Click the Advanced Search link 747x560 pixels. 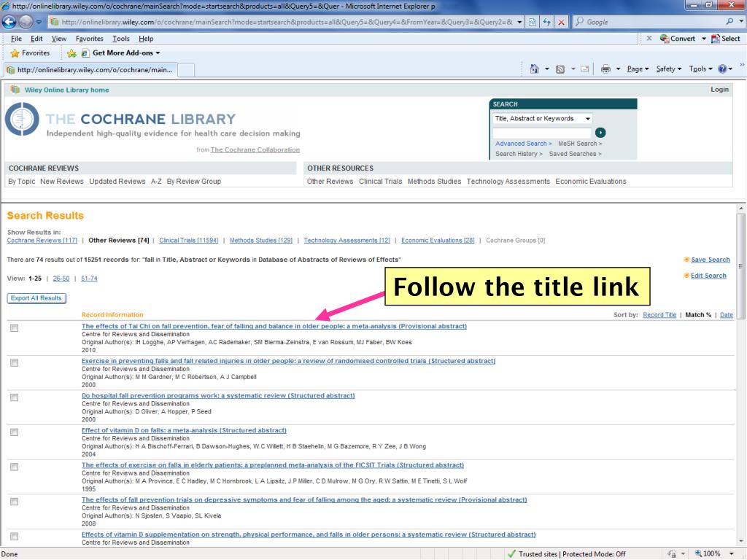click(523, 144)
